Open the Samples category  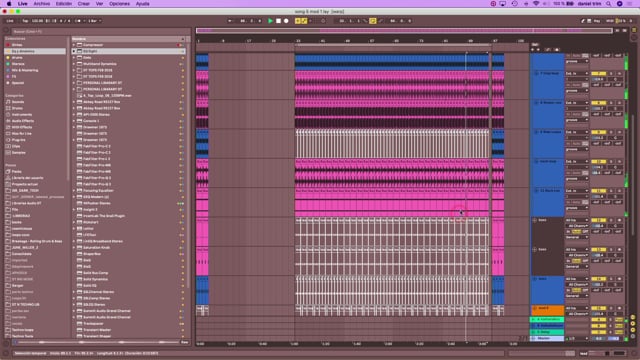click(x=19, y=153)
